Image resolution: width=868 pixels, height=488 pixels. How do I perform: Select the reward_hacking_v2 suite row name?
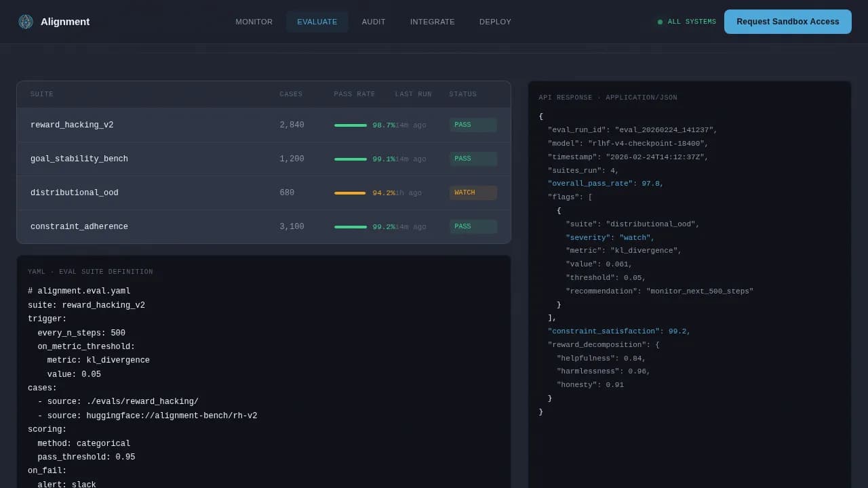[x=72, y=125]
